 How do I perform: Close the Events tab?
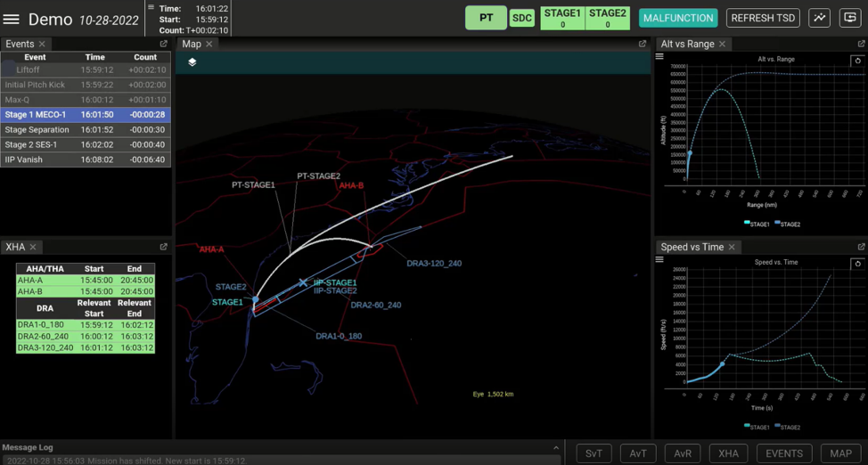point(42,44)
